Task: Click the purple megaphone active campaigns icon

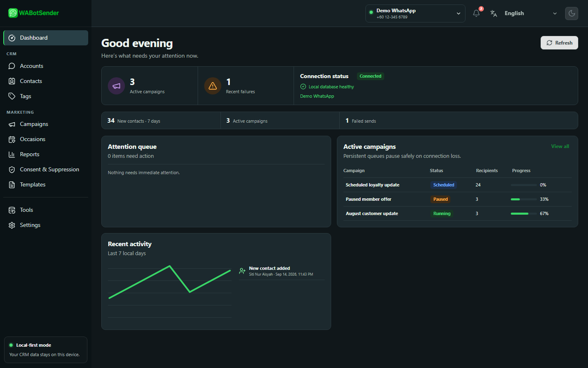Action: pos(116,86)
